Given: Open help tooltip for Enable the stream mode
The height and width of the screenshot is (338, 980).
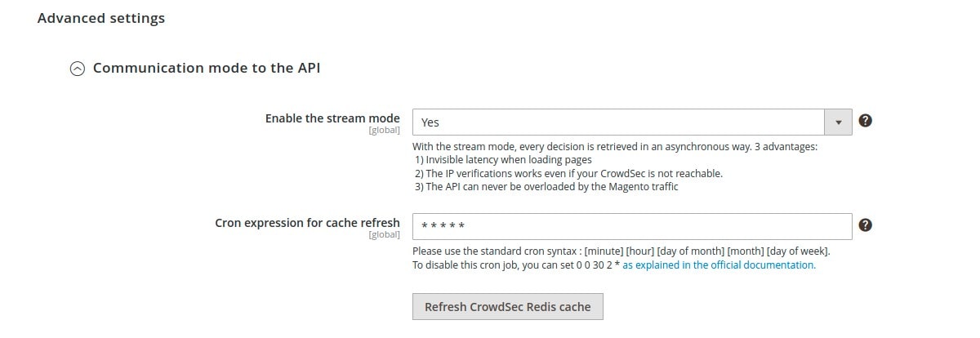Looking at the screenshot, I should click(x=866, y=121).
